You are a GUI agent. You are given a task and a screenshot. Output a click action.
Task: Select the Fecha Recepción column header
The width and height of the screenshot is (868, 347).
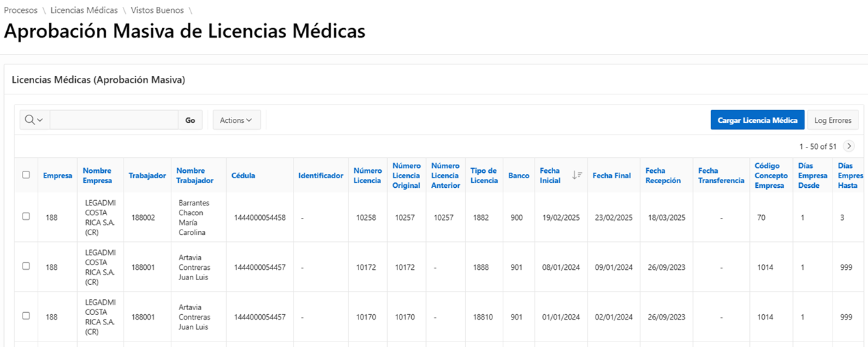663,176
